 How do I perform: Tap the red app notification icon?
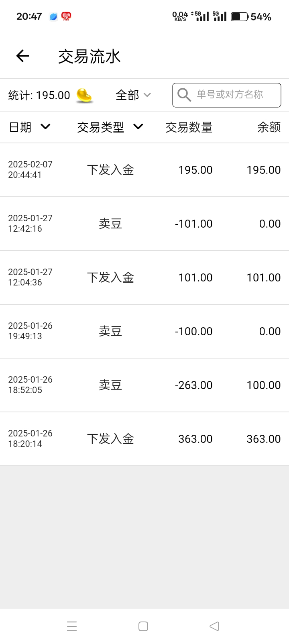(66, 16)
